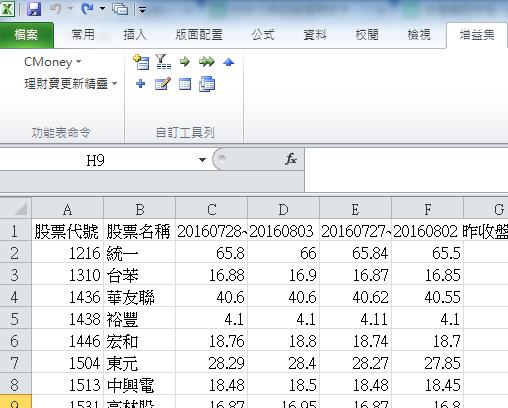The width and height of the screenshot is (508, 408).
Task: Click stock name cell 宏和
Action: 140,341
